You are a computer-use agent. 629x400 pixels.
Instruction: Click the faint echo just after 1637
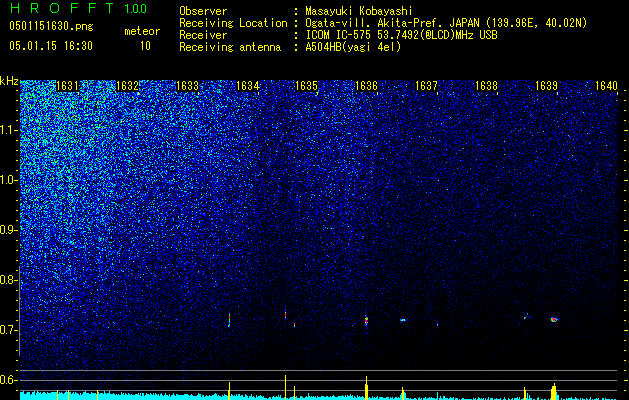[437, 324]
